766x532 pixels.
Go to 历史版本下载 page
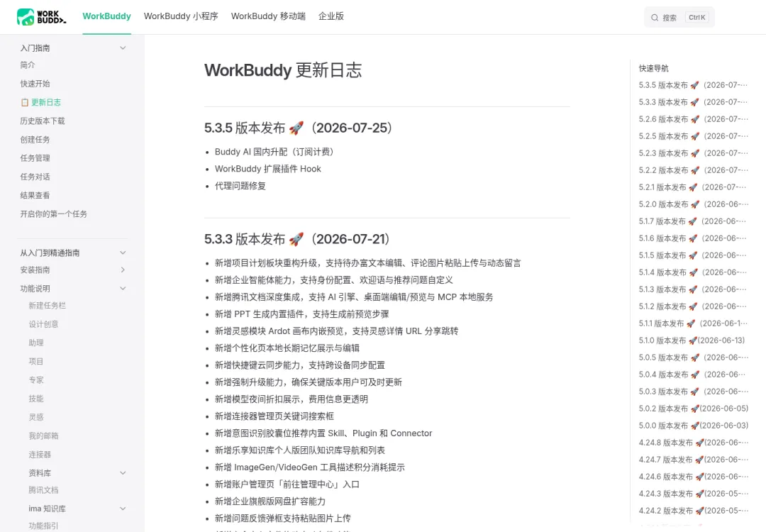coord(43,121)
